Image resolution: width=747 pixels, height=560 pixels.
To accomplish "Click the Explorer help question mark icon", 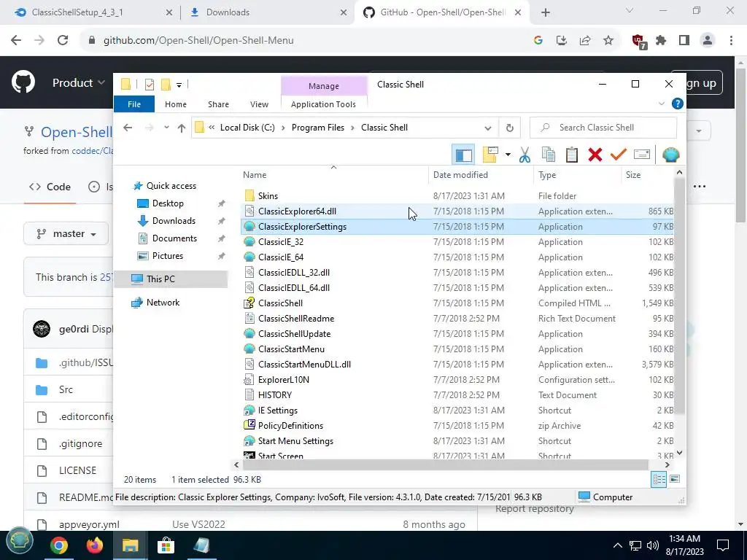I will point(677,104).
